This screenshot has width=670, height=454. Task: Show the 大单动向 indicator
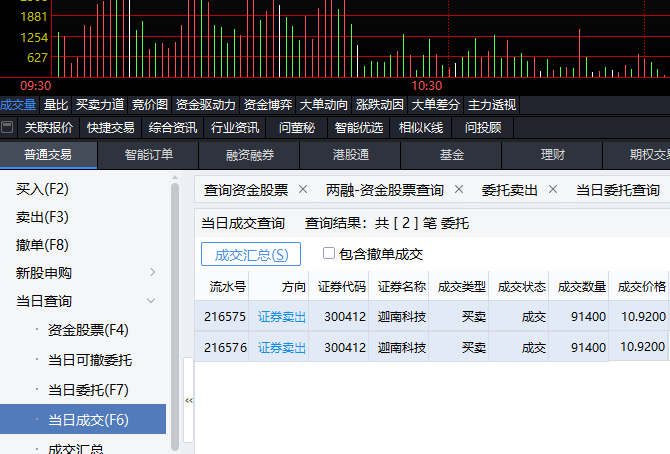tap(323, 105)
